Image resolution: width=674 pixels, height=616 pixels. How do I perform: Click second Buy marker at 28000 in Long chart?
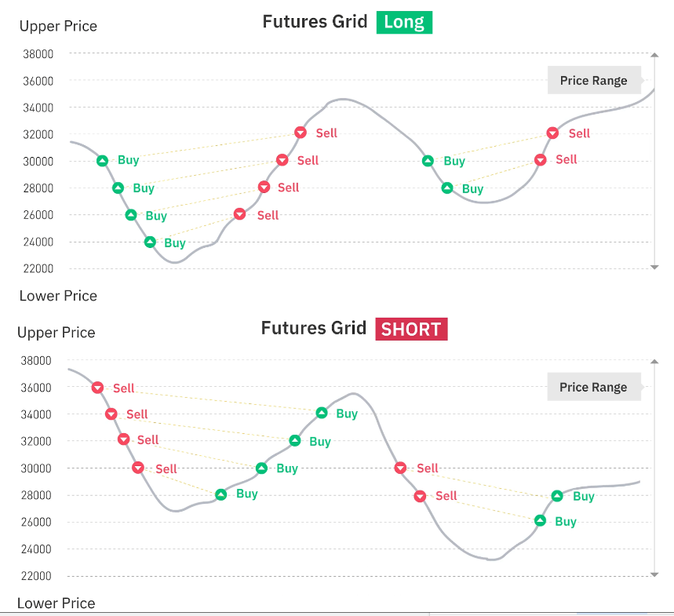[447, 188]
